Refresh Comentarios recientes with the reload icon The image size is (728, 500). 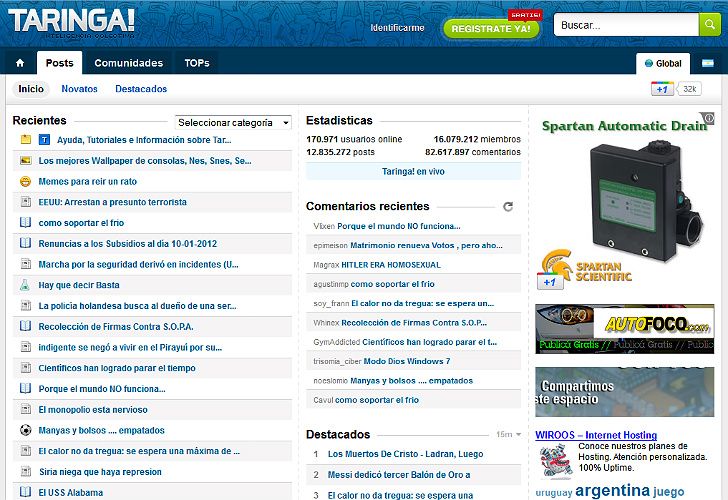point(508,207)
